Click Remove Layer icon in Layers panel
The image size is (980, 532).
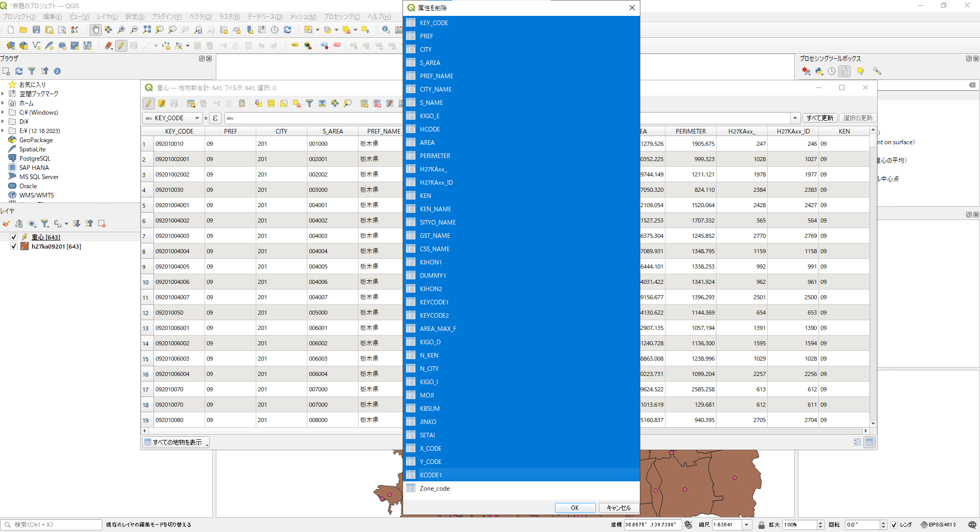(102, 224)
